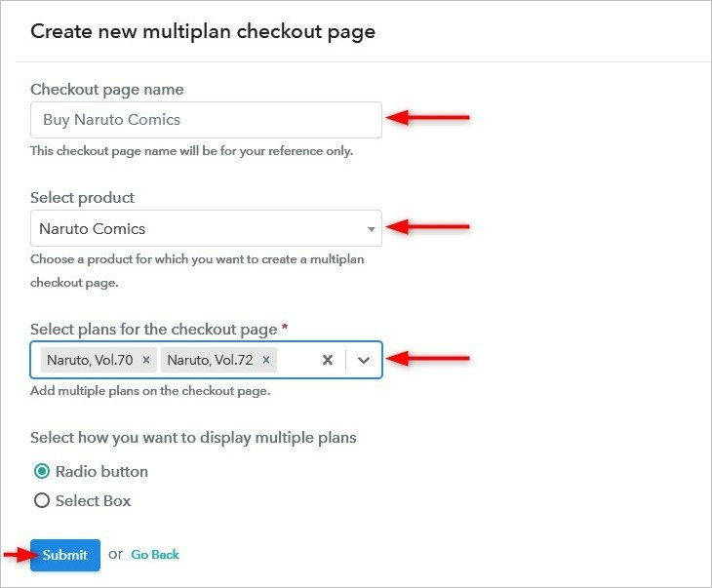The height and width of the screenshot is (588, 712).
Task: Click the 'Checkout page name' label
Action: pyautogui.click(x=107, y=90)
